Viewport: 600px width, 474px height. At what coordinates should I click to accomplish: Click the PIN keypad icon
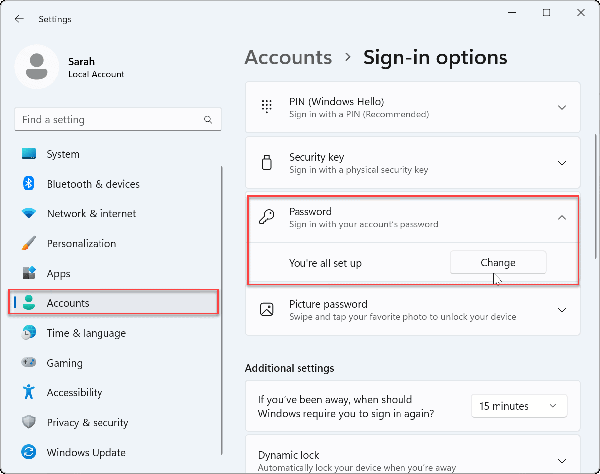tap(266, 107)
